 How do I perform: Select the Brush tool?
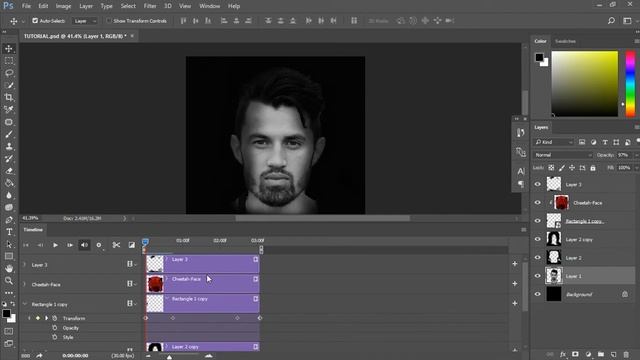(x=9, y=134)
